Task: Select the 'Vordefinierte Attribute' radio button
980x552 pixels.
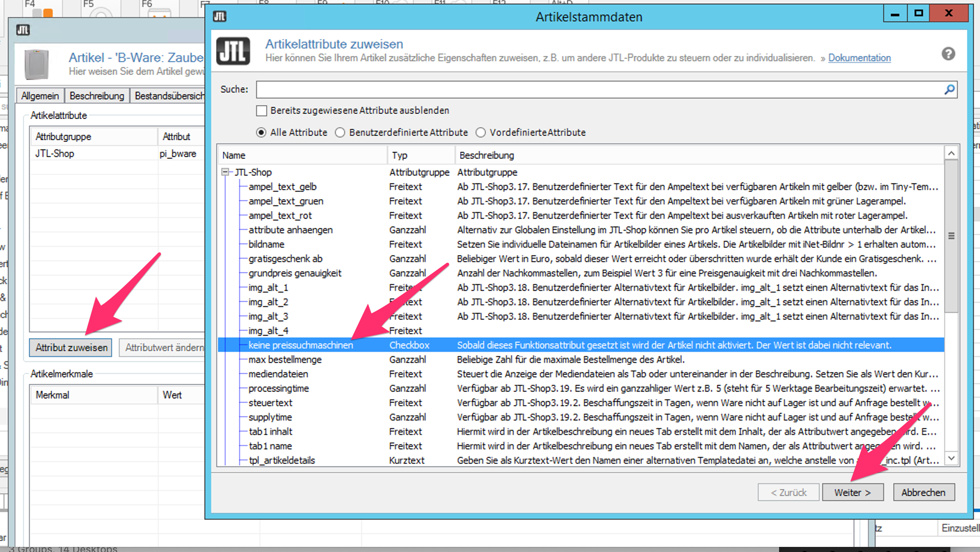Action: (480, 133)
